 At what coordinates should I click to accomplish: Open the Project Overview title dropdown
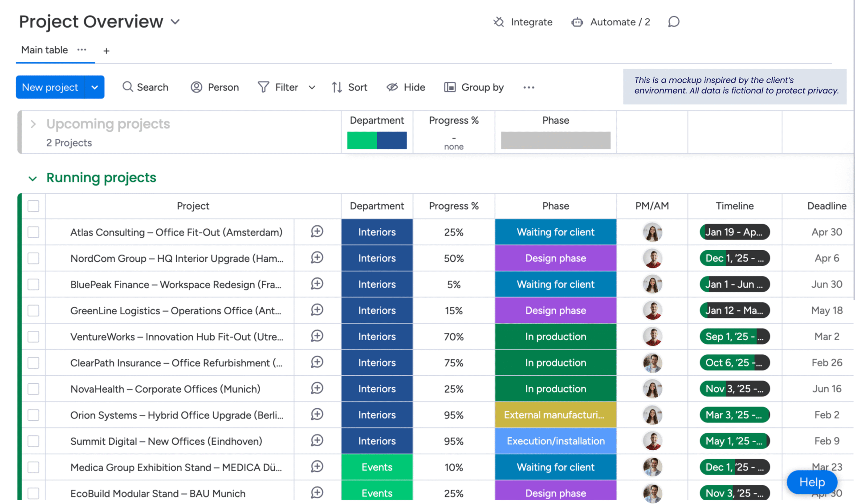(x=175, y=22)
